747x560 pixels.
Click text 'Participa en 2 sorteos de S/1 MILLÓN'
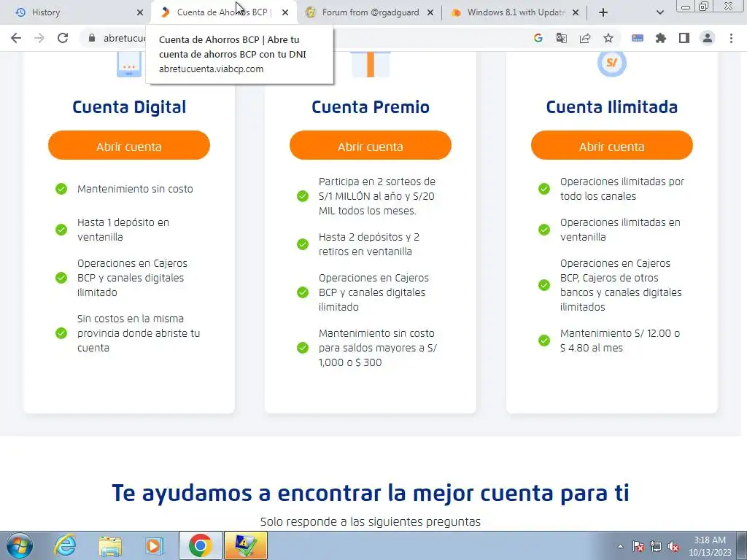coord(377,196)
